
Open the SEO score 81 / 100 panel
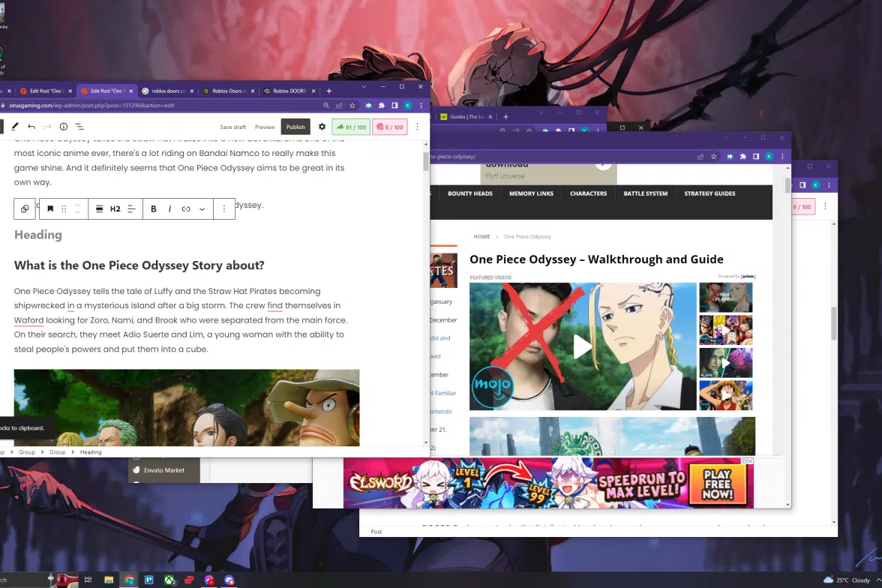click(x=351, y=127)
